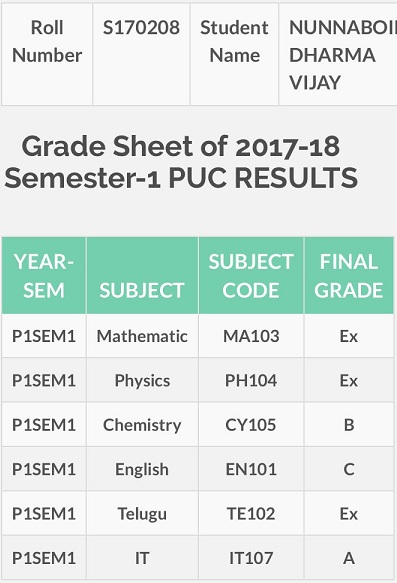Viewport: 397px width, 583px height.
Task: Click the Chemistry grade B cell
Action: pyautogui.click(x=349, y=425)
